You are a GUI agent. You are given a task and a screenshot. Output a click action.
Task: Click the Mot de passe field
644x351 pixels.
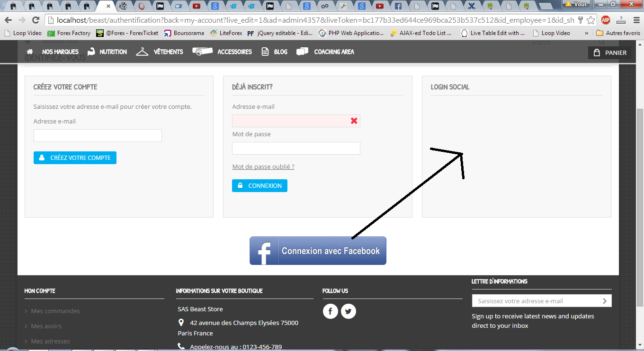point(296,148)
